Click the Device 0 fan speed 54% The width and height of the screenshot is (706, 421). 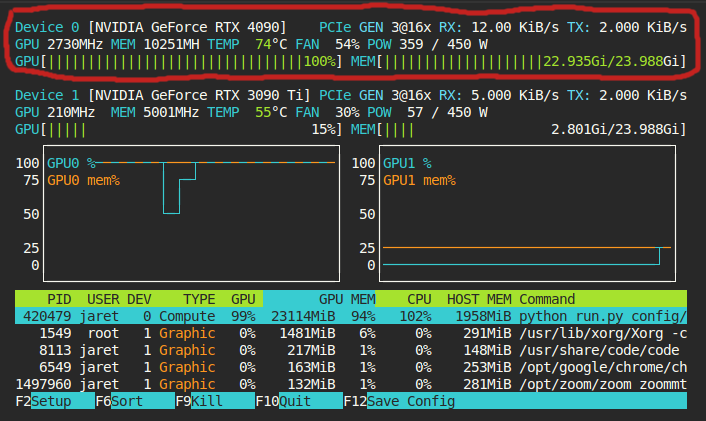click(x=347, y=44)
